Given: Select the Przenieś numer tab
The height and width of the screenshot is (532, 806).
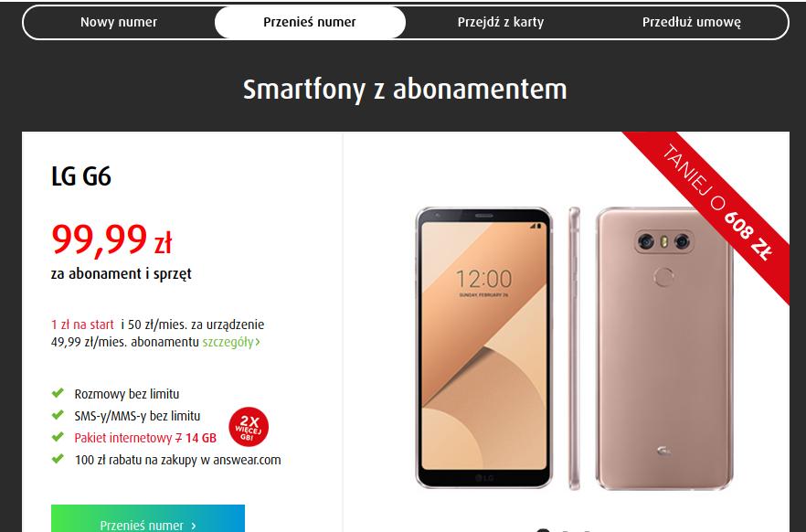Looking at the screenshot, I should click(310, 22).
